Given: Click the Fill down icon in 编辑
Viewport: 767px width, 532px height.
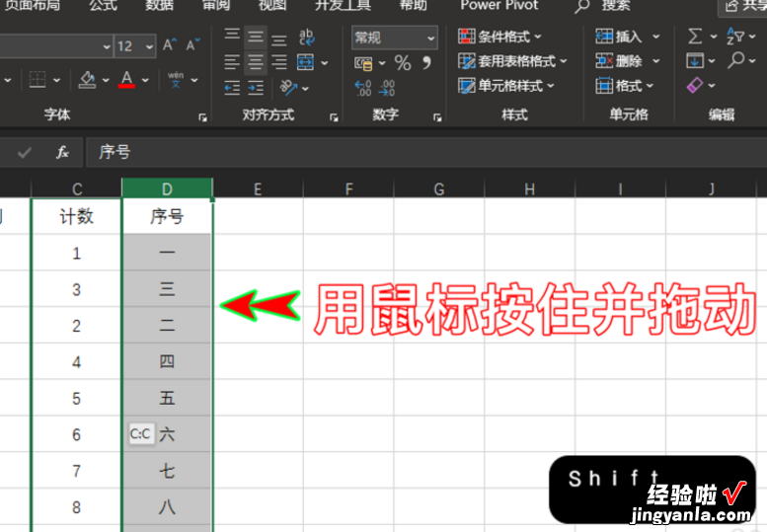Looking at the screenshot, I should point(695,60).
